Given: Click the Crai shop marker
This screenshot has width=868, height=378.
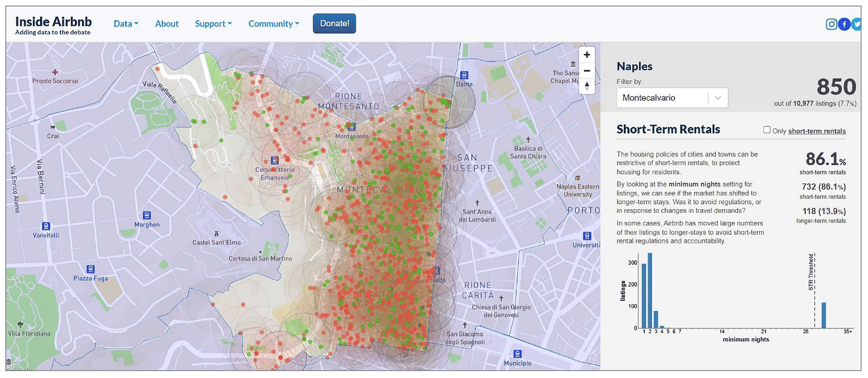Looking at the screenshot, I should (x=52, y=127).
